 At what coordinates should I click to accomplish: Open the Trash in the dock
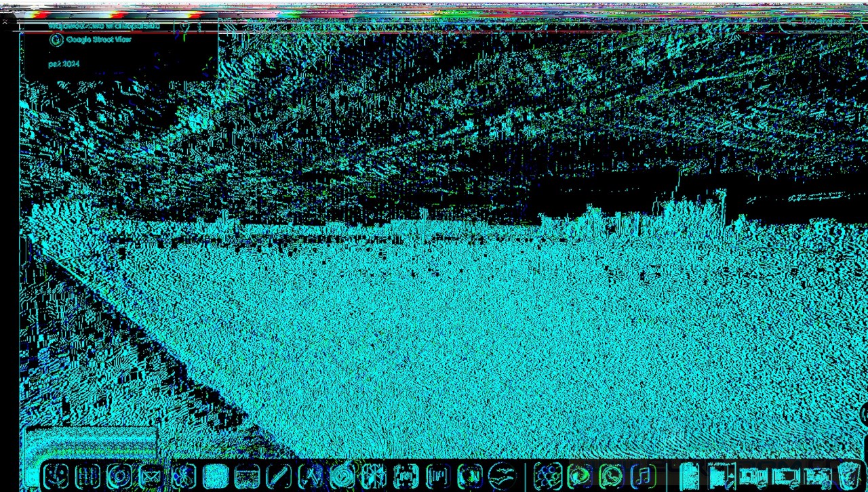pyautogui.click(x=848, y=476)
